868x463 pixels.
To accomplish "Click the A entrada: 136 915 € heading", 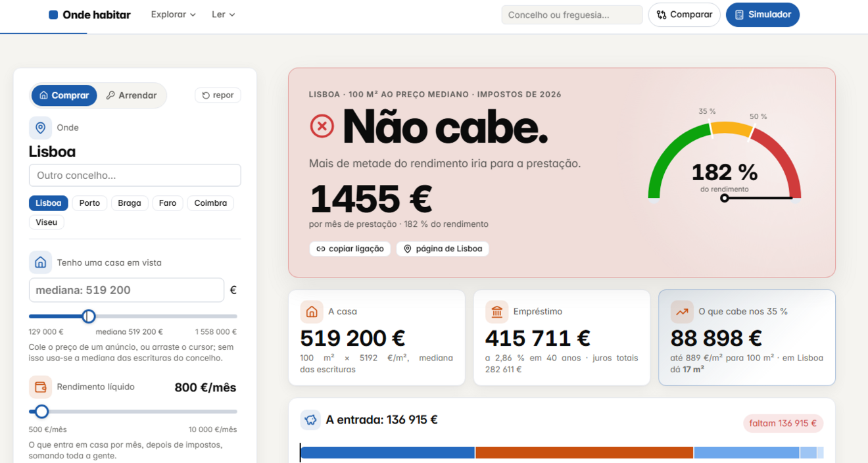I will click(x=382, y=420).
